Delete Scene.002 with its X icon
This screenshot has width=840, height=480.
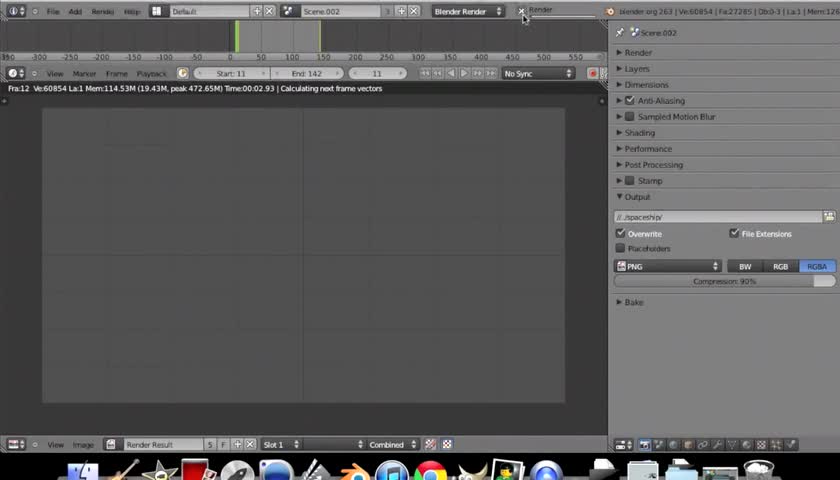pos(414,11)
